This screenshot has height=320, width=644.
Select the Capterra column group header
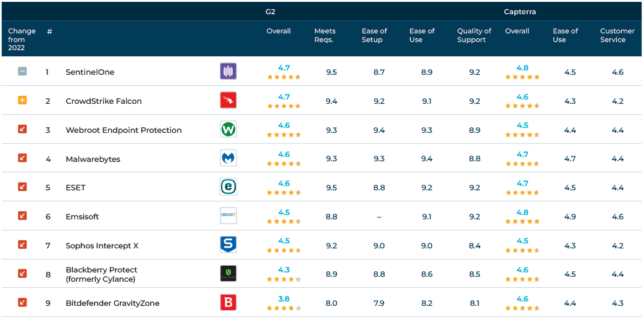click(520, 12)
